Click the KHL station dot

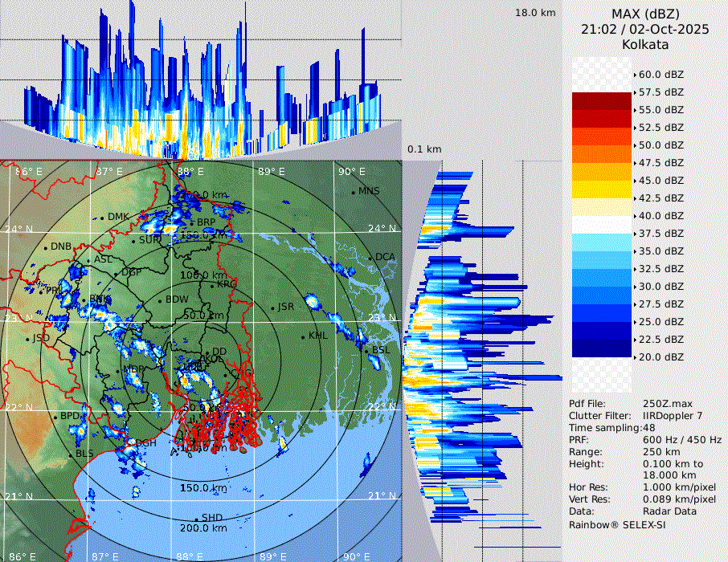[x=303, y=336]
